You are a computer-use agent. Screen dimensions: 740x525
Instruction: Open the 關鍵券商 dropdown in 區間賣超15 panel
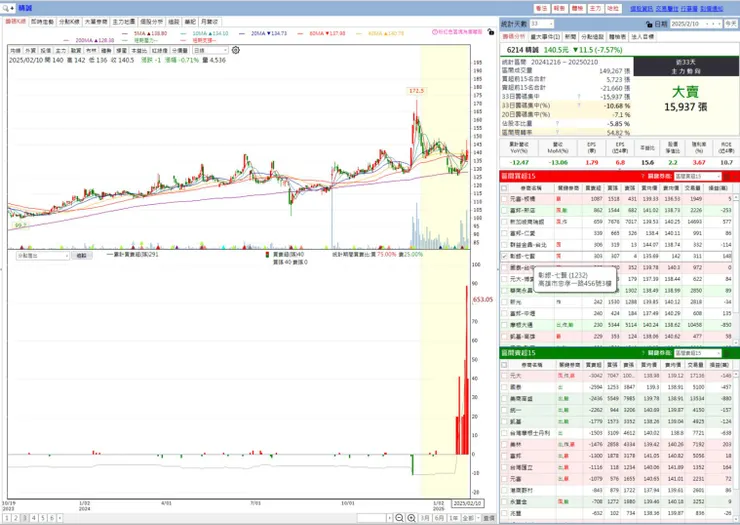point(698,353)
